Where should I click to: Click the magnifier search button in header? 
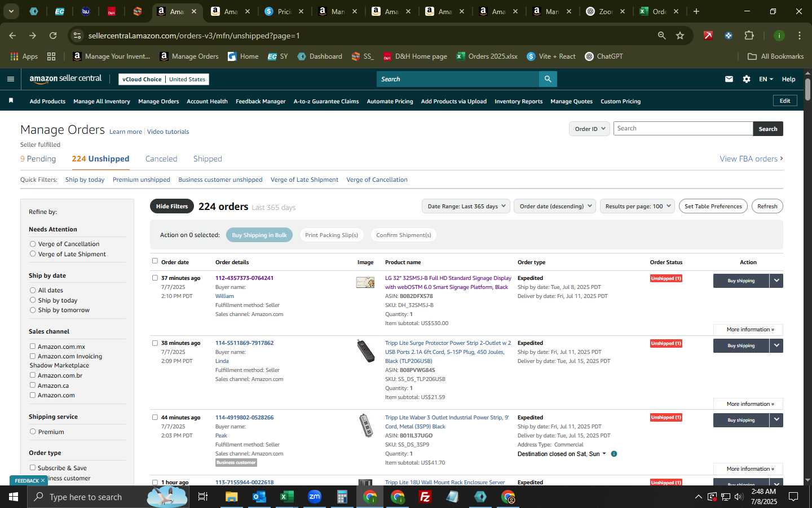(x=548, y=79)
